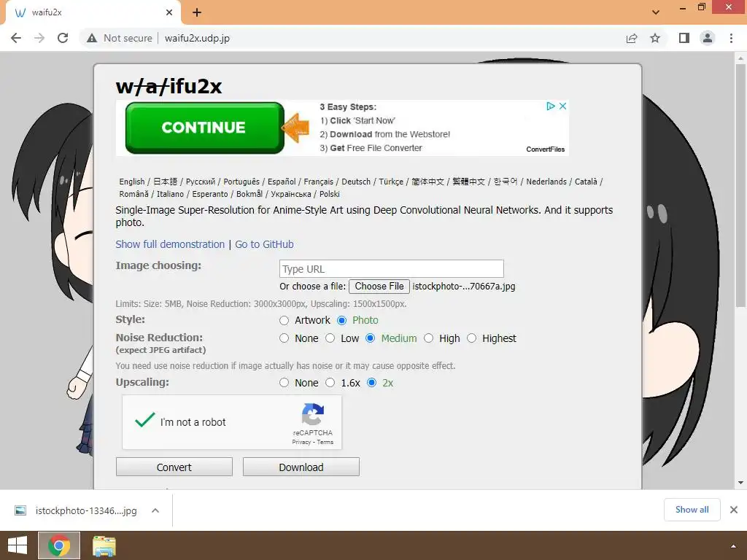Select the Photo style radio button

(x=341, y=321)
